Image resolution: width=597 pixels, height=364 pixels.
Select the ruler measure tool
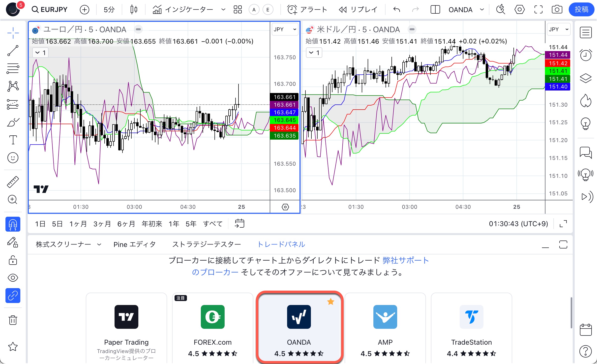13,182
